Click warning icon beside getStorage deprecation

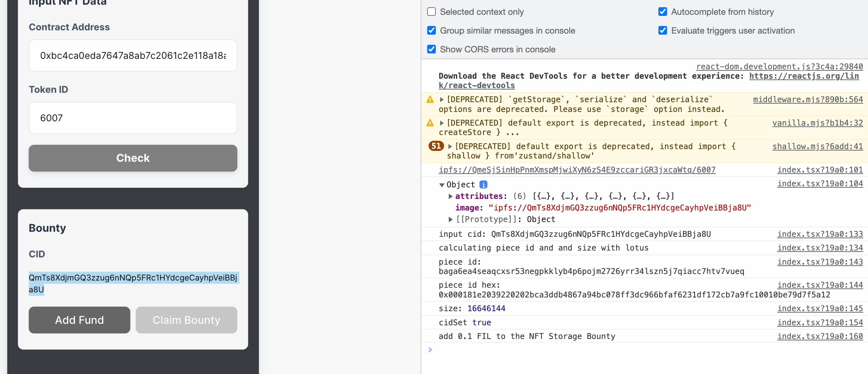[x=430, y=99]
